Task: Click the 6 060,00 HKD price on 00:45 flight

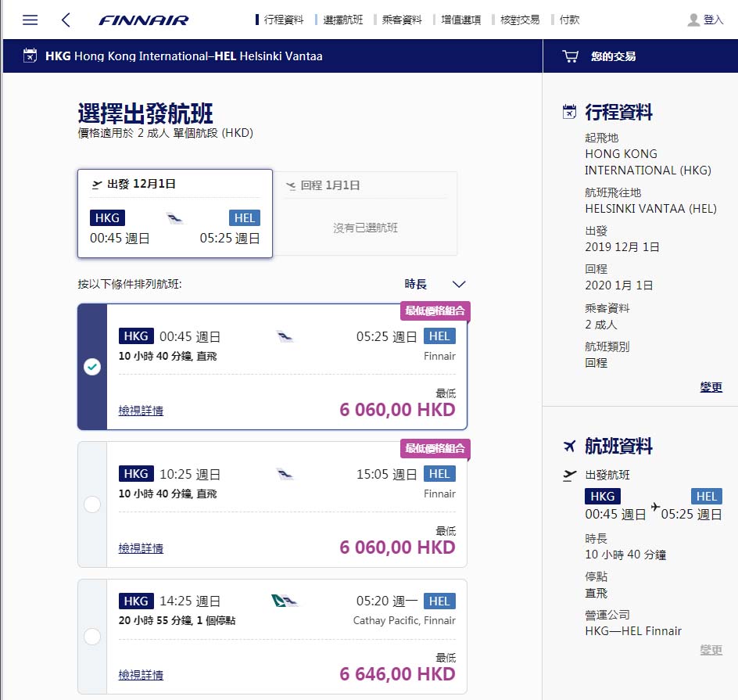Action: [397, 410]
